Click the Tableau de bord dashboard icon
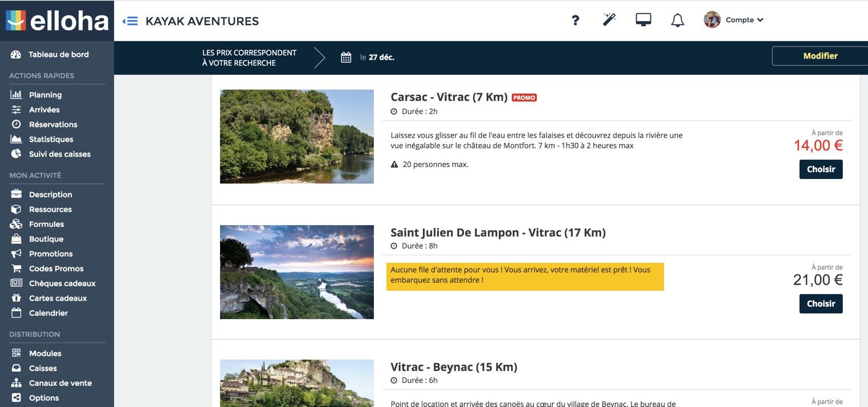868x407 pixels. [16, 55]
